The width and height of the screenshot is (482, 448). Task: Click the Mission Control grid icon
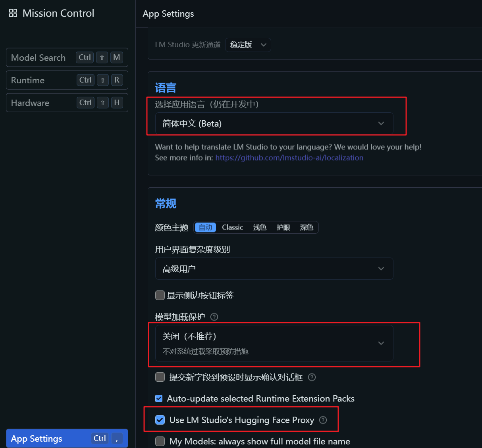(13, 13)
